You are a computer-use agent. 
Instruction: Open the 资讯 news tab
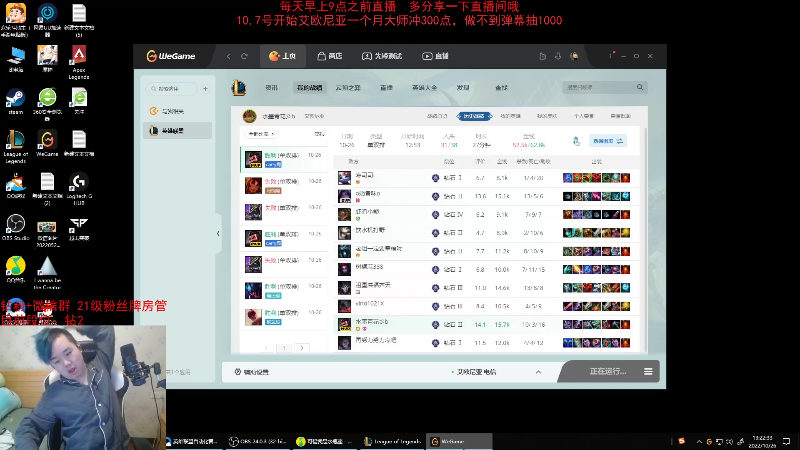pos(271,88)
